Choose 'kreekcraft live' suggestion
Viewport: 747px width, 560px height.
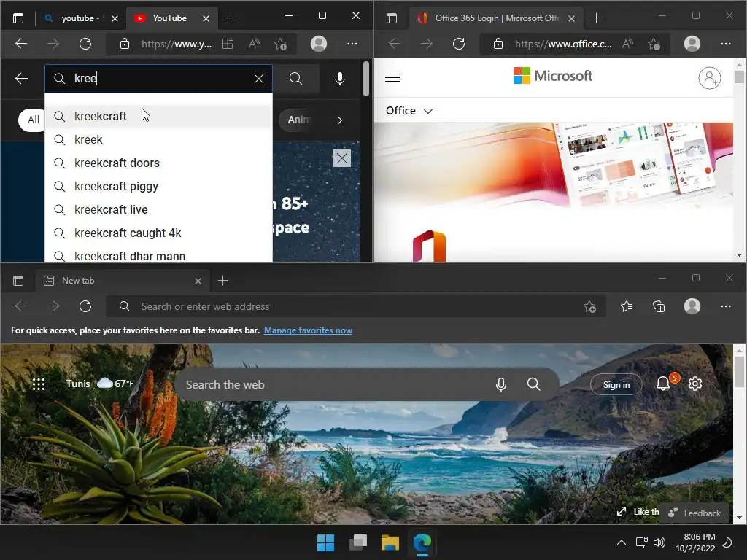tap(158, 209)
